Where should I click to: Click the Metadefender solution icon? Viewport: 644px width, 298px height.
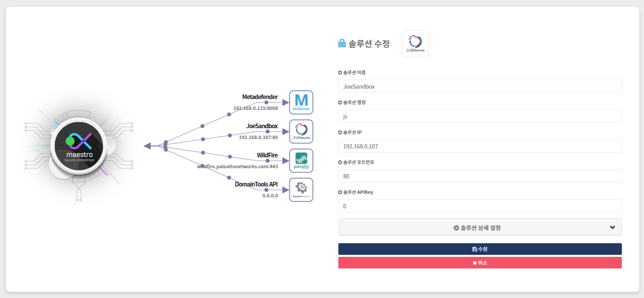coord(301,102)
